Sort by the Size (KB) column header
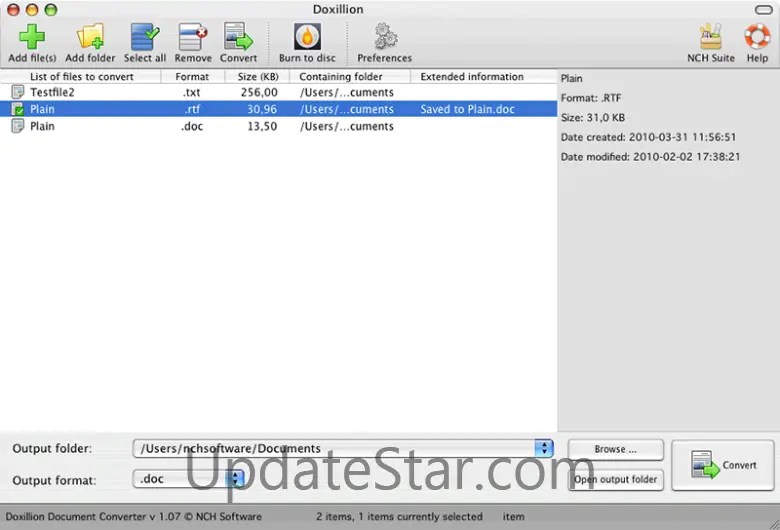Viewport: 780px width, 530px height. (258, 77)
